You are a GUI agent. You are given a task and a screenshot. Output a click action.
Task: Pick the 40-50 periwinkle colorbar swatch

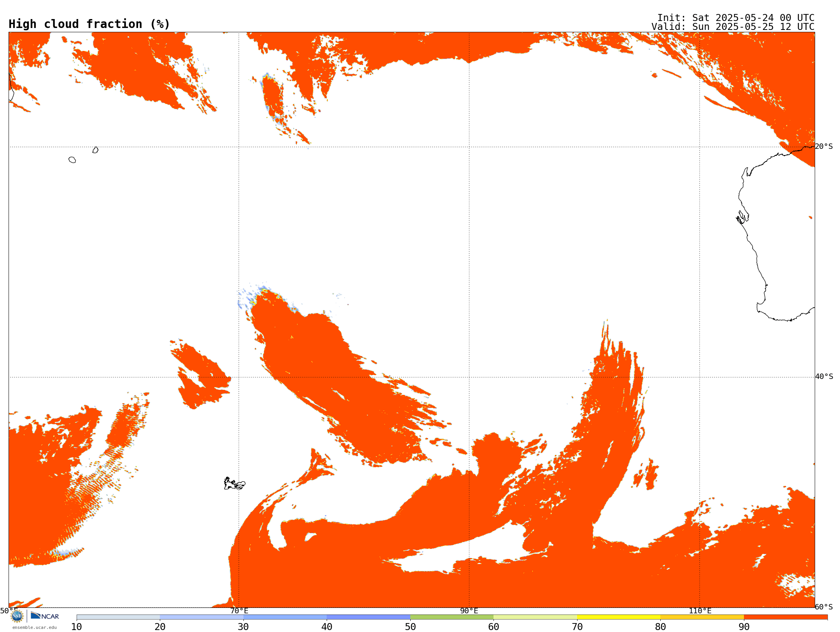click(368, 617)
